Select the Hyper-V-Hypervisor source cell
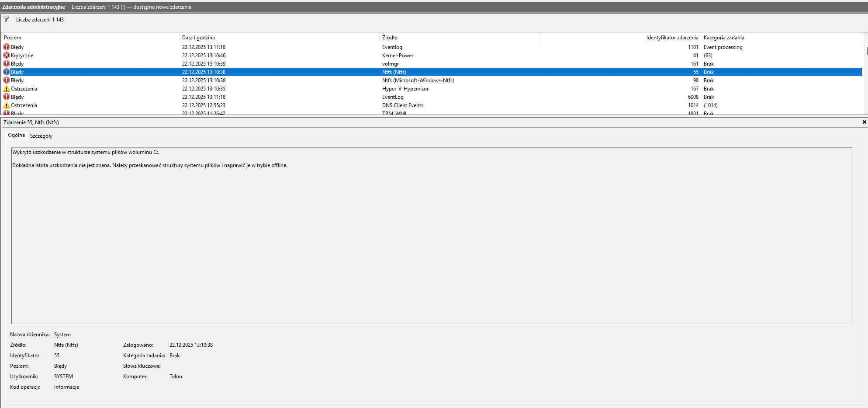The width and height of the screenshot is (868, 408). (405, 89)
